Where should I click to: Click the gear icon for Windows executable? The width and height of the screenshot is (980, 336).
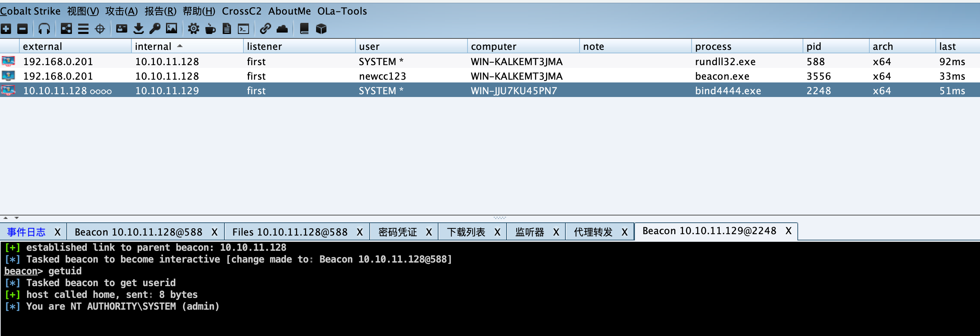coord(193,28)
